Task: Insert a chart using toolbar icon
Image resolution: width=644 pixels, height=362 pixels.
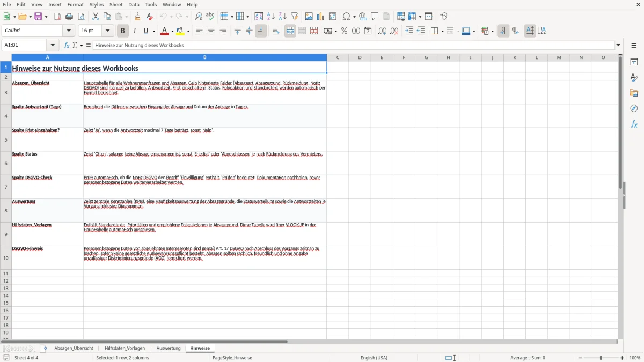Action: [321, 17]
